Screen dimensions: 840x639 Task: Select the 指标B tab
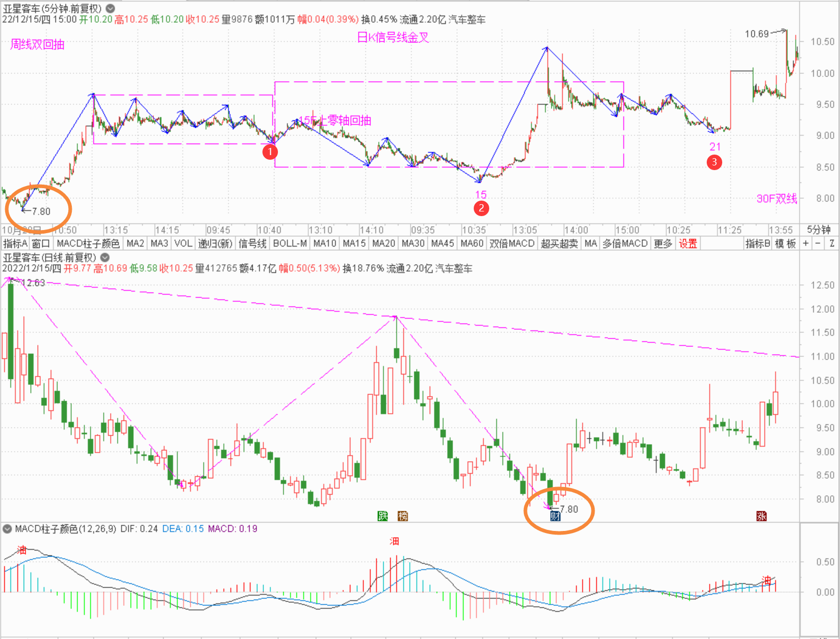(x=757, y=244)
